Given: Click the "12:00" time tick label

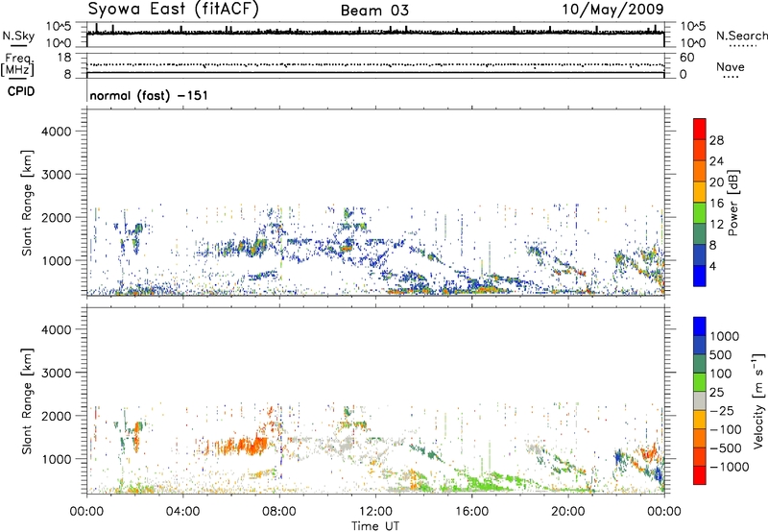Looking at the screenshot, I should [x=375, y=512].
